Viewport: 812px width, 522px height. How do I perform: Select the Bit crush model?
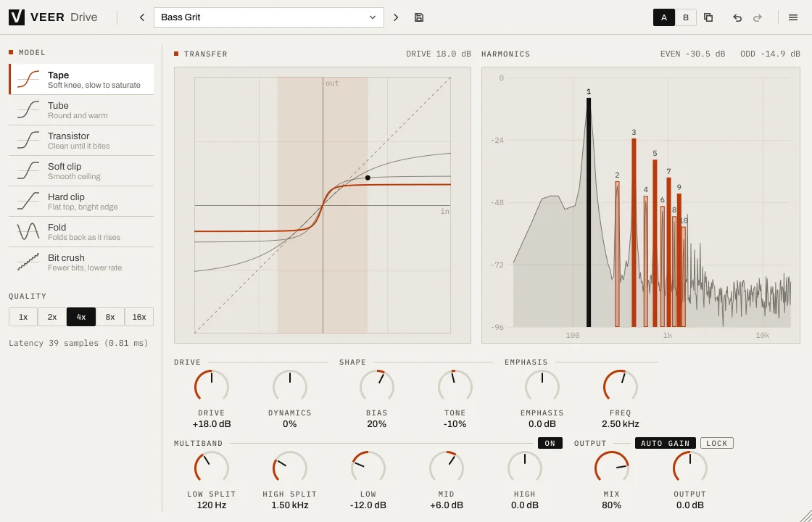pyautogui.click(x=81, y=262)
